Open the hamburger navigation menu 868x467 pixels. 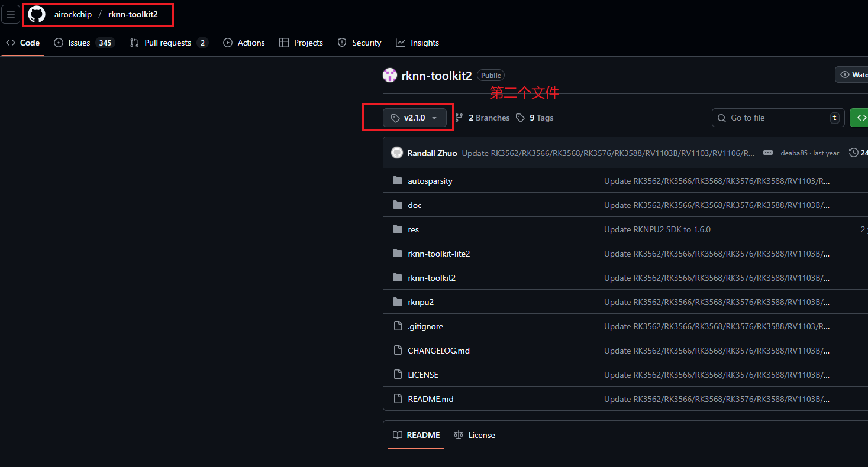pyautogui.click(x=11, y=14)
